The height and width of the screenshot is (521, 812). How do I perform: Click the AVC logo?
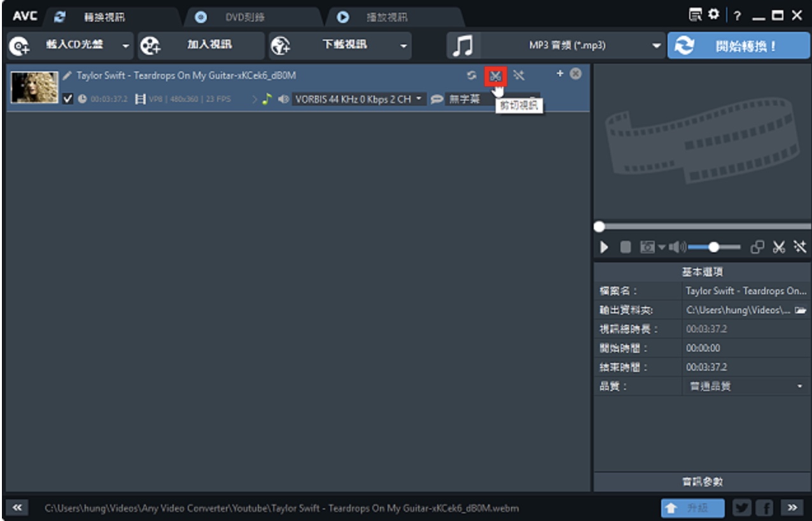click(24, 16)
